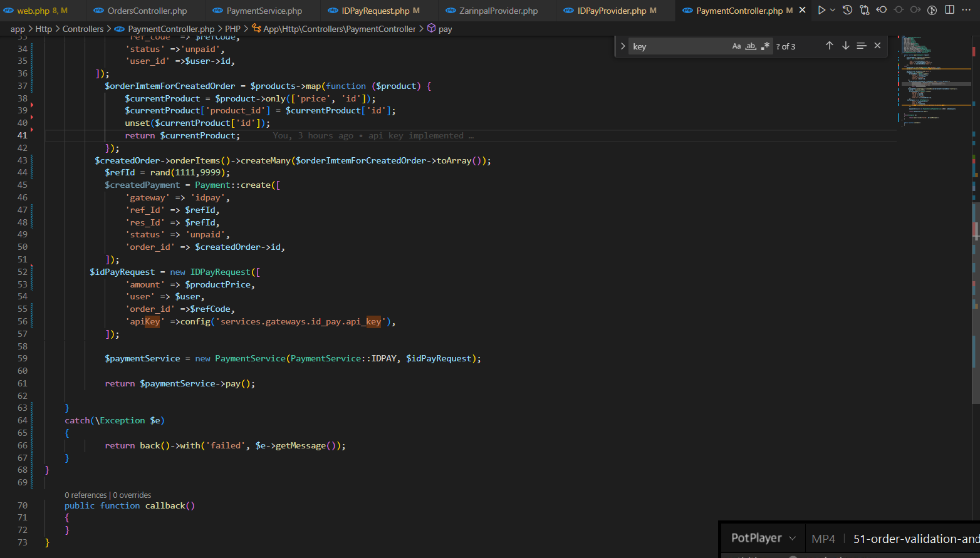The width and height of the screenshot is (980, 558).
Task: Expand replace field in find widget
Action: (x=623, y=46)
